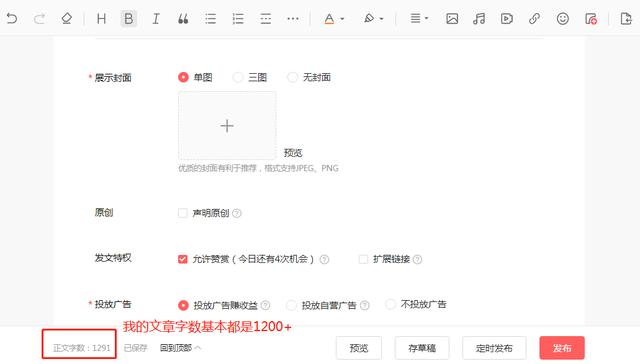Schedule publishing with 定时发布

point(494,348)
